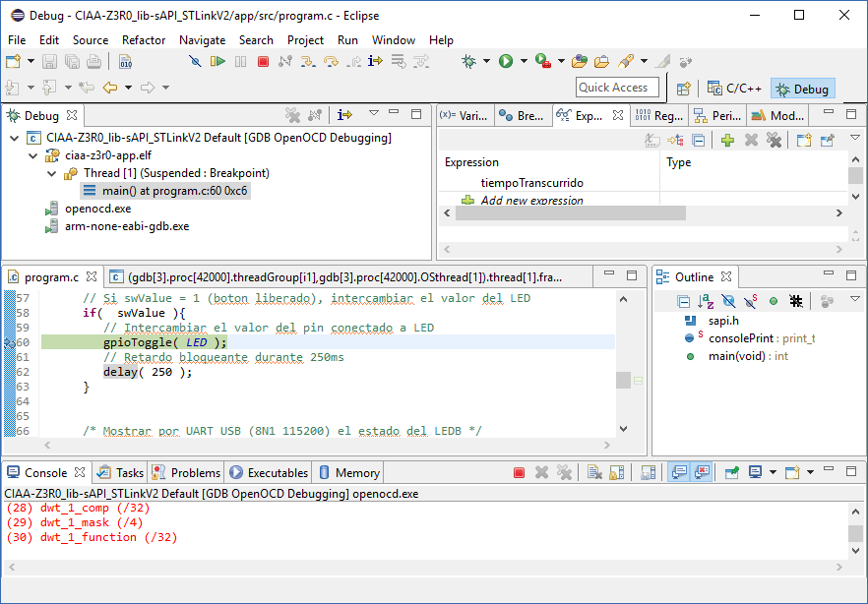868x604 pixels.
Task: Switch to the Peripherals tab
Action: pos(717,116)
